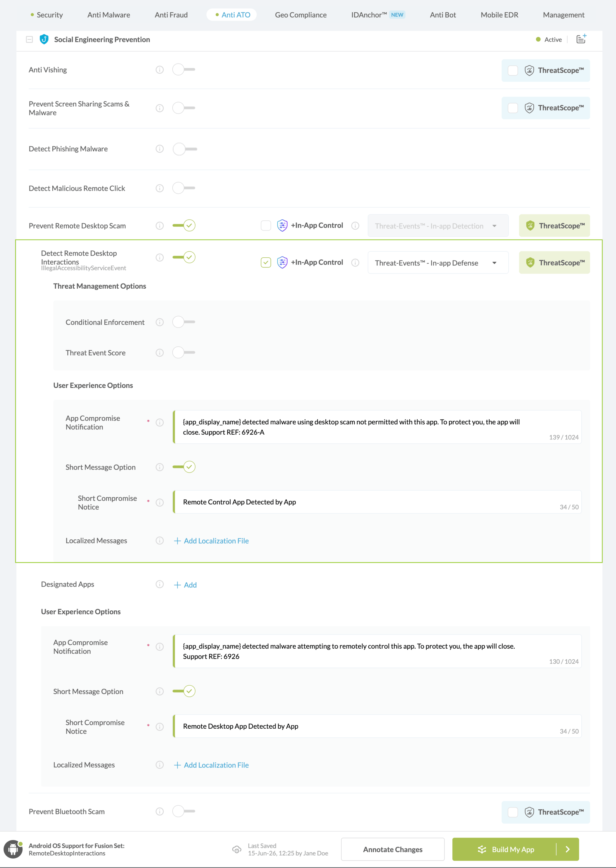The height and width of the screenshot is (868, 616).
Task: Click the green ThreatScope button for Detect Remote Desktop Interactions
Action: tap(554, 263)
